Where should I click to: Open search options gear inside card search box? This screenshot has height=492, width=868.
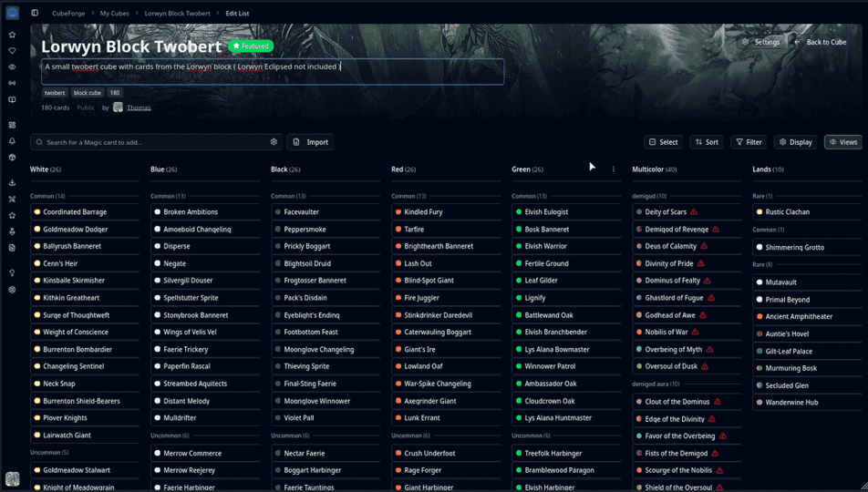click(x=274, y=142)
